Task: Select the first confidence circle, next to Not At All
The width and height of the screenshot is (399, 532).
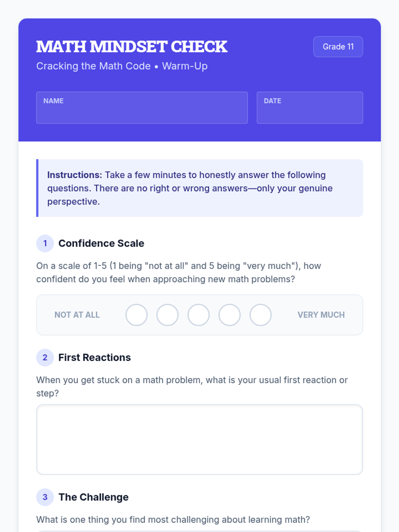Action: pos(136,315)
